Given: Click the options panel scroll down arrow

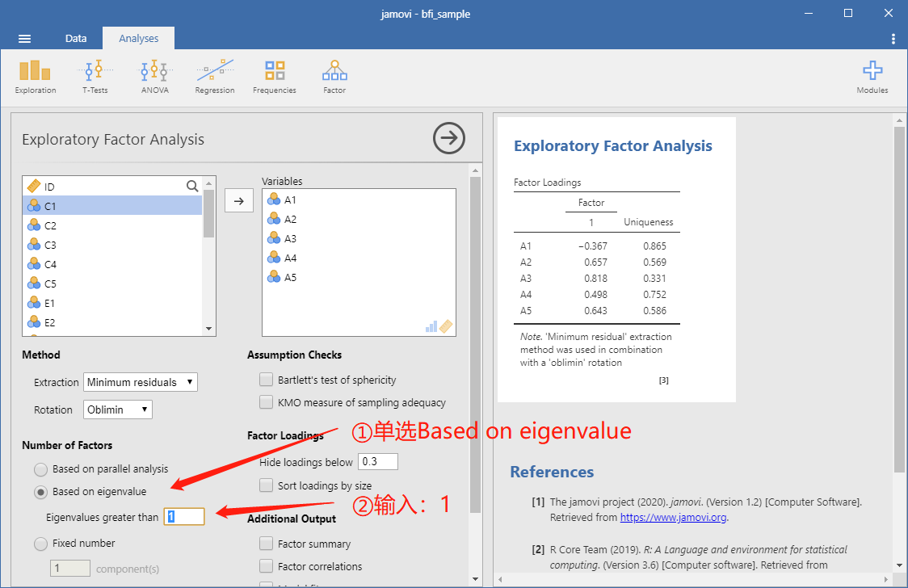Looking at the screenshot, I should (x=476, y=579).
